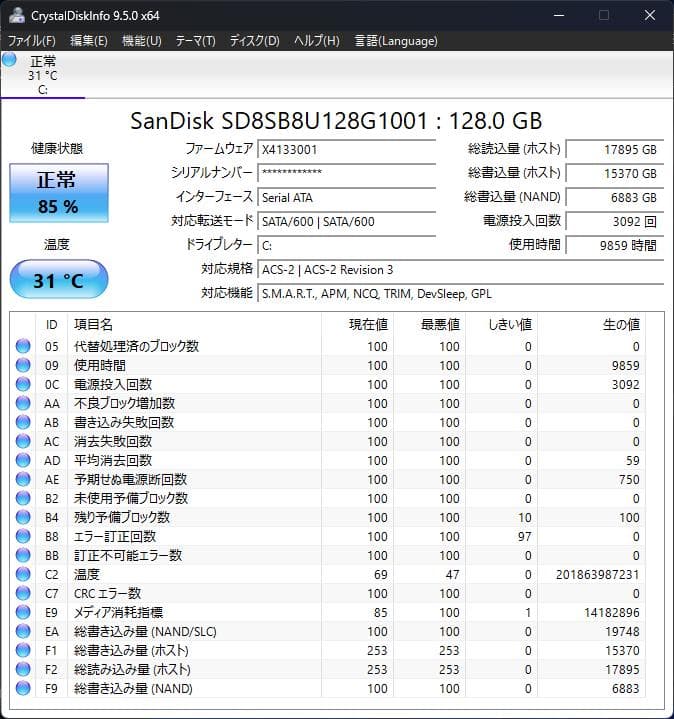The width and height of the screenshot is (674, 719).
Task: Click the status orb of row 05 代替処理済のブロック数
Action: click(23, 346)
